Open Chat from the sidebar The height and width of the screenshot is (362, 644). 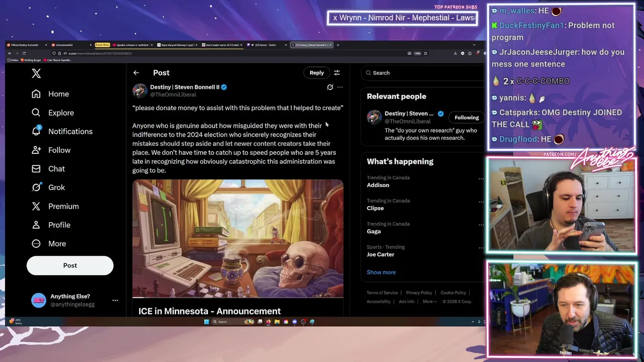(x=48, y=168)
